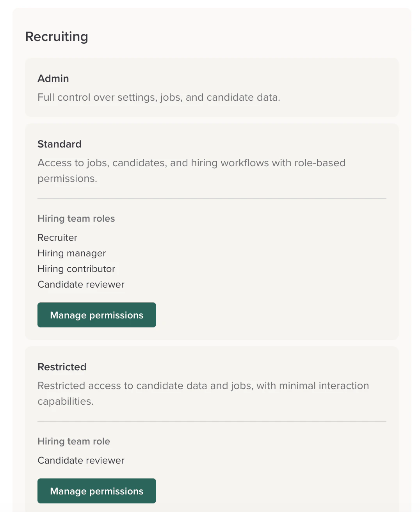Click the 'Hiring team roles' label
This screenshot has width=420, height=512.
76,219
